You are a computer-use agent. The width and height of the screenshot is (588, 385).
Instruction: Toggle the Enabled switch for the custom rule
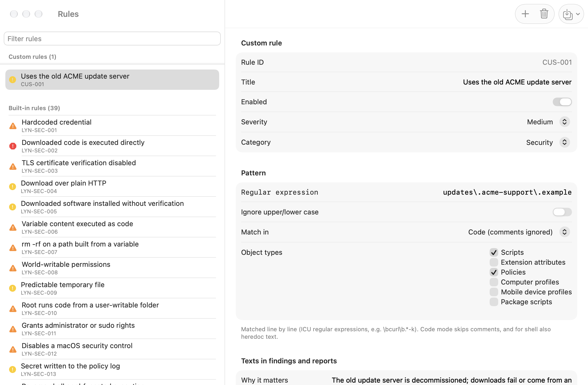(x=562, y=102)
